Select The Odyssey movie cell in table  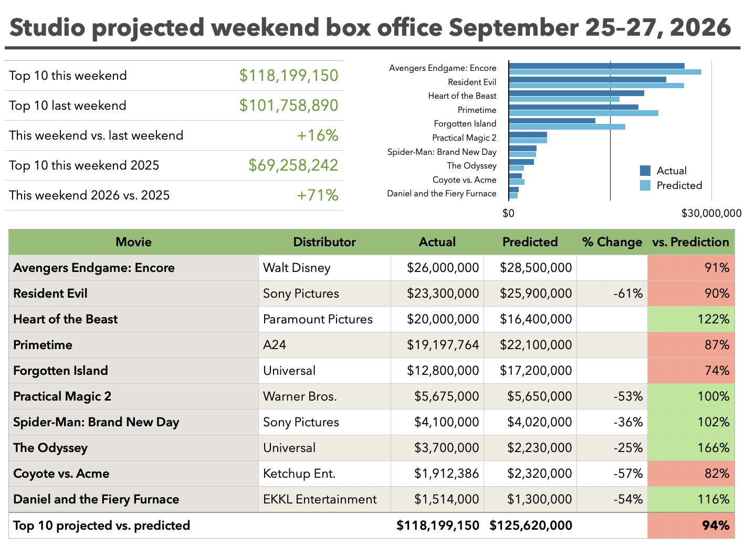pyautogui.click(x=134, y=448)
